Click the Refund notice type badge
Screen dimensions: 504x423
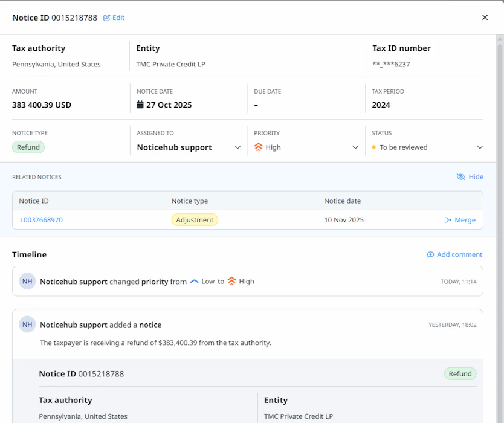(x=28, y=147)
